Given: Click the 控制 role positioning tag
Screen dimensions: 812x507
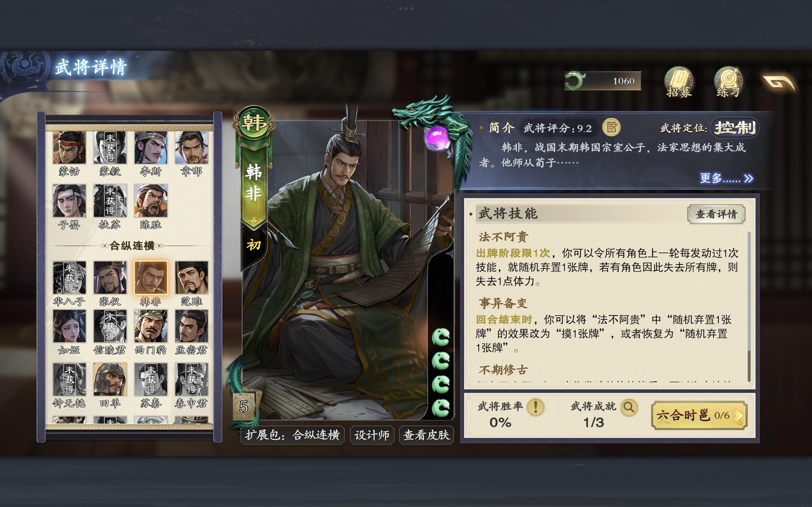Looking at the screenshot, I should pos(735,128).
